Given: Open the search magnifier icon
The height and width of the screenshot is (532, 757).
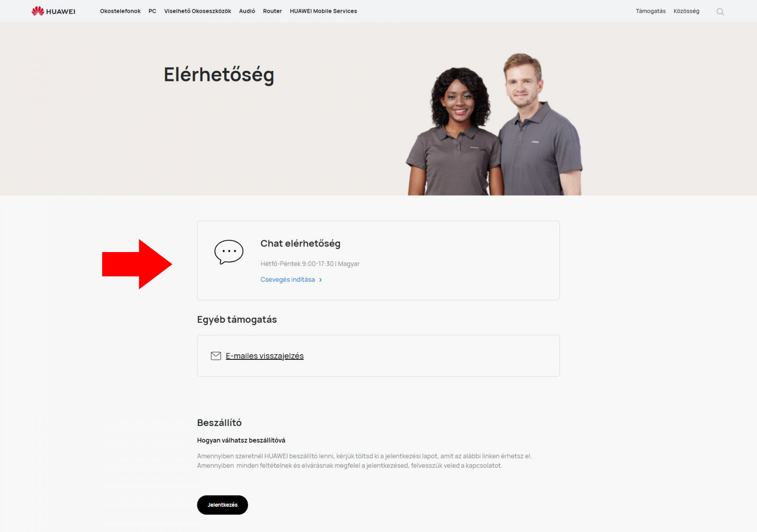Looking at the screenshot, I should click(720, 11).
